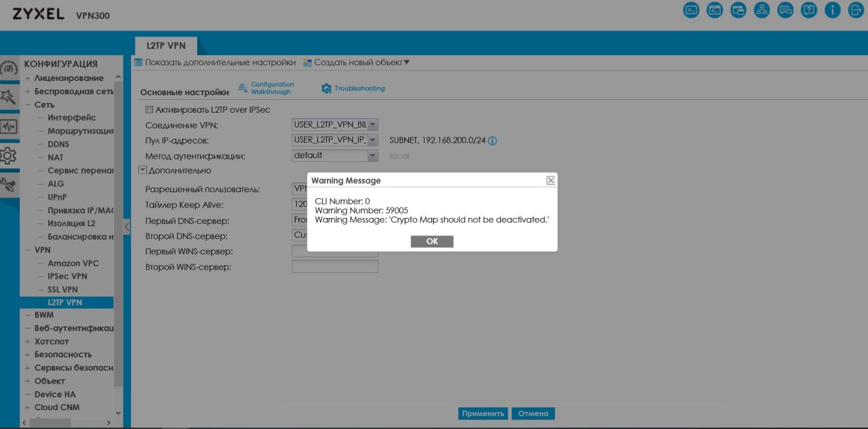
Task: Open DDNS in the navigation tree
Action: 58,144
